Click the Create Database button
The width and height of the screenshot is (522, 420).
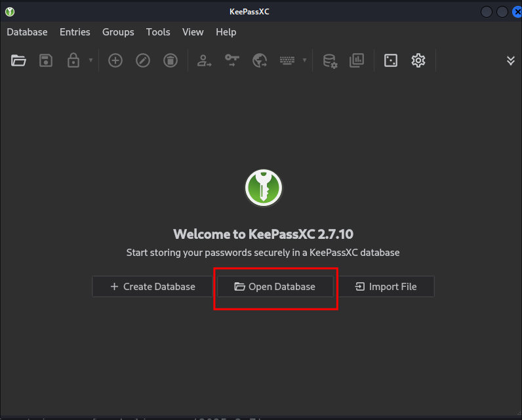[152, 286]
